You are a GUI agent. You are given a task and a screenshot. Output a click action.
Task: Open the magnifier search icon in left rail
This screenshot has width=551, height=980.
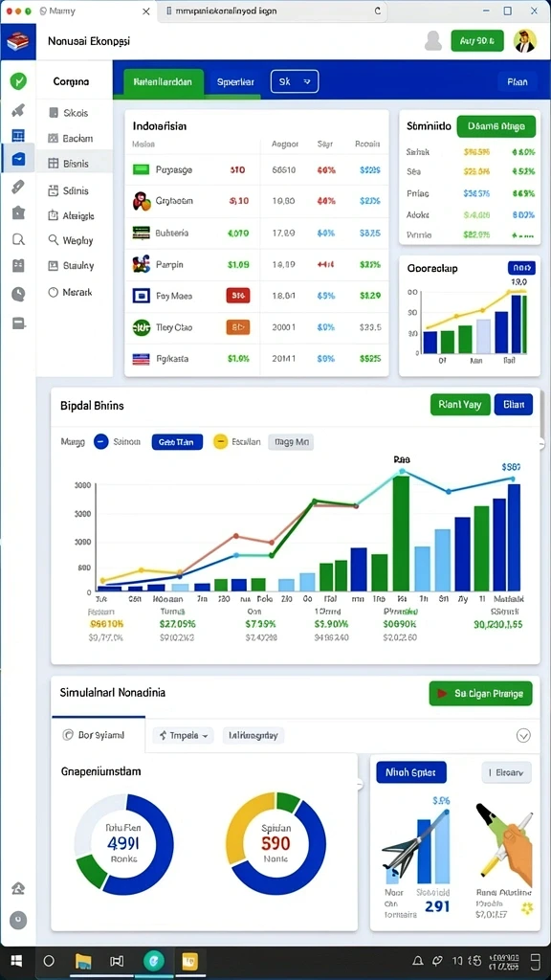click(x=18, y=239)
